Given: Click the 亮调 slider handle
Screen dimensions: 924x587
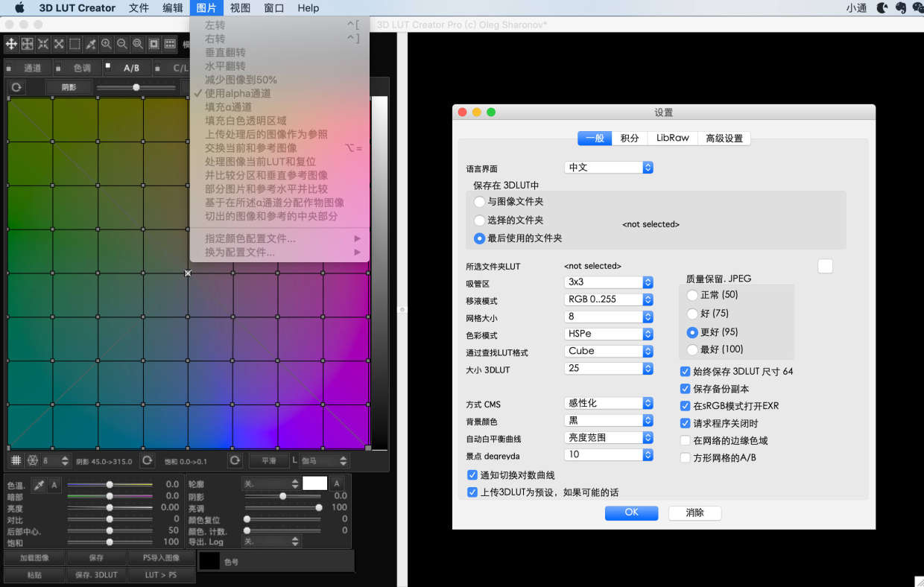Looking at the screenshot, I should tap(319, 507).
